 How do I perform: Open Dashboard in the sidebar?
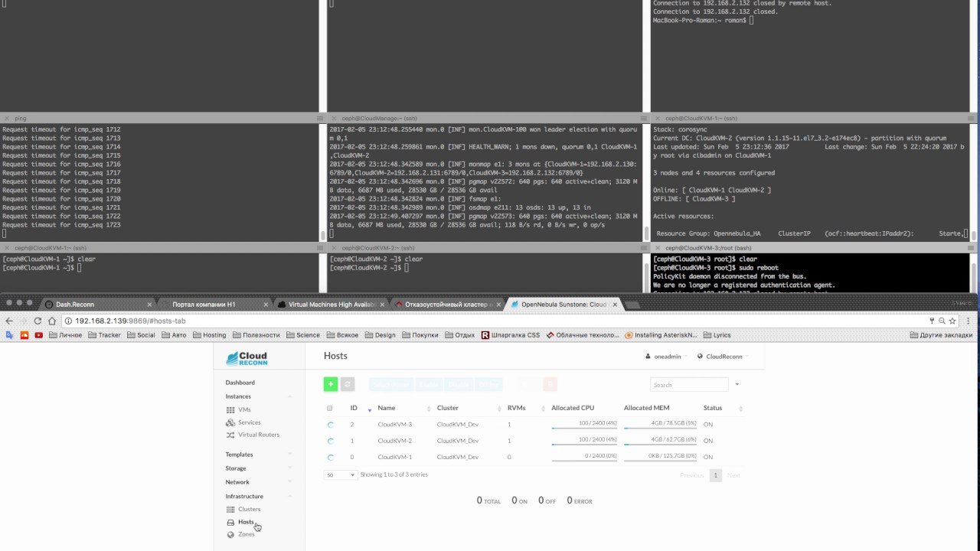pos(240,383)
